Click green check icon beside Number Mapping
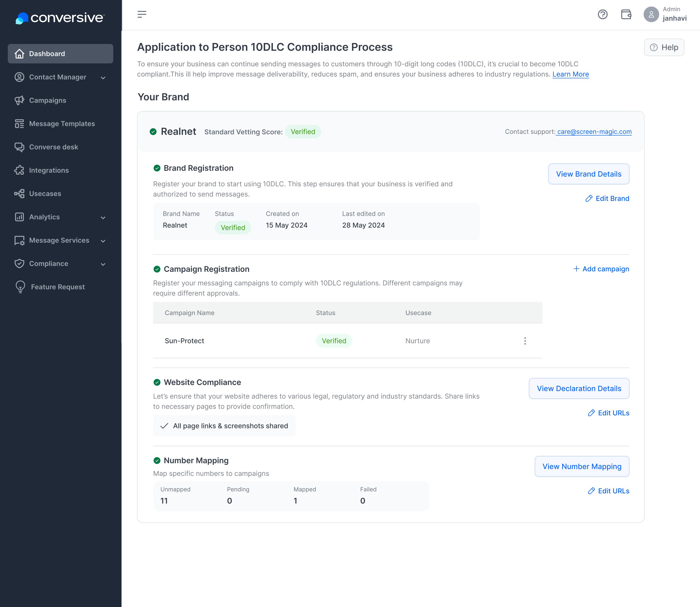 [157, 460]
